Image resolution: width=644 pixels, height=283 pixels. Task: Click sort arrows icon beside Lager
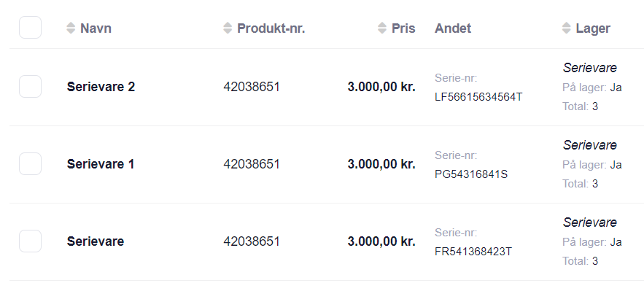click(x=567, y=28)
